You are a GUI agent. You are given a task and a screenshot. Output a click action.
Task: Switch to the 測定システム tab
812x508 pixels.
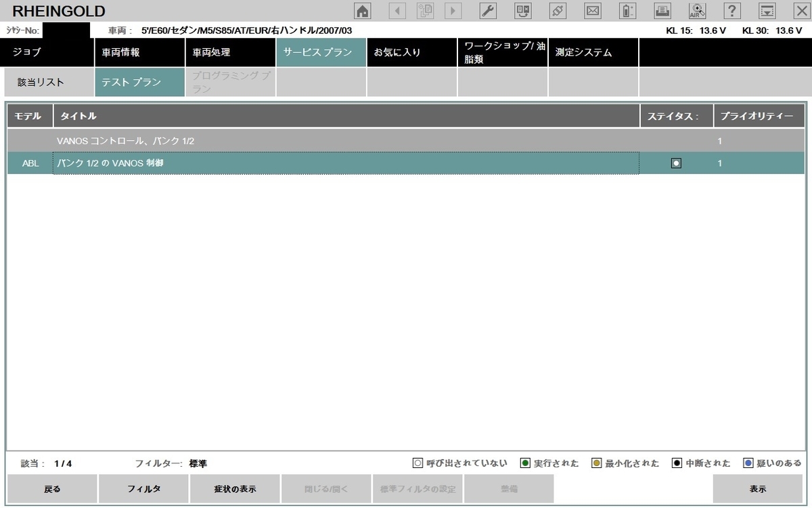(x=593, y=52)
